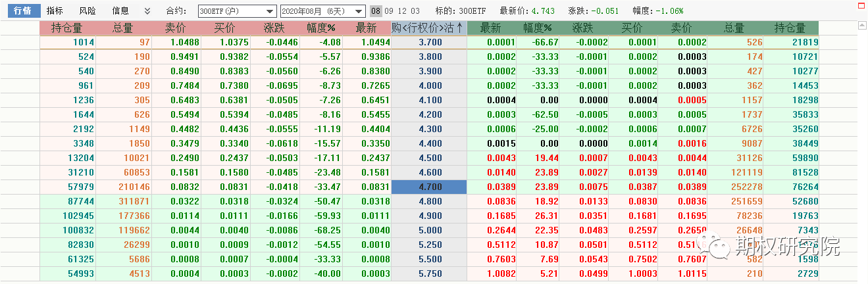Click latest price value 4.743 in header

pos(543,11)
